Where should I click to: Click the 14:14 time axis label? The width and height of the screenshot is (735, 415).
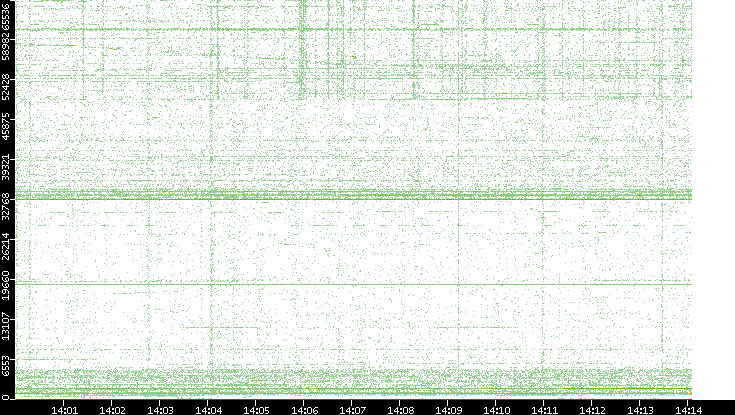(x=688, y=411)
